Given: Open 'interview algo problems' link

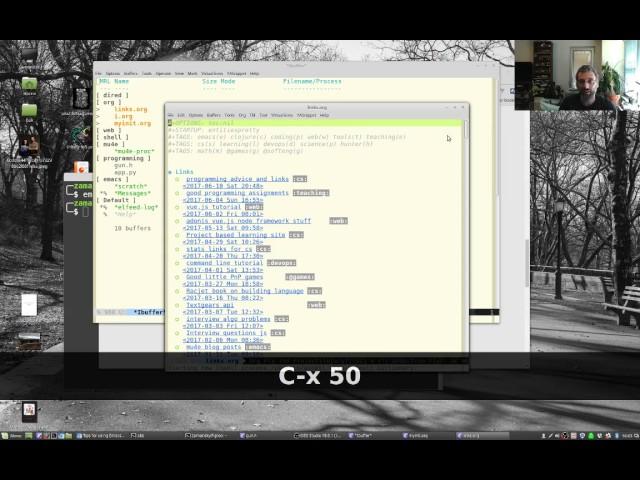Looking at the screenshot, I should [228, 319].
